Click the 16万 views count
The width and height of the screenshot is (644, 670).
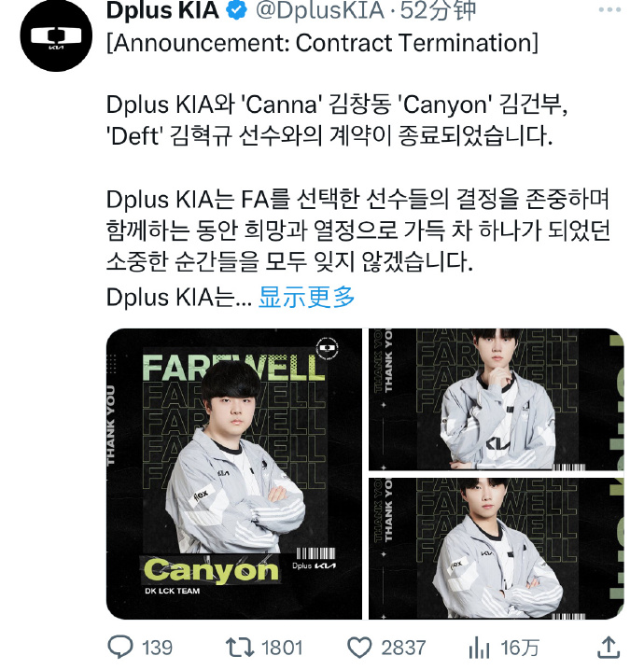point(520,648)
